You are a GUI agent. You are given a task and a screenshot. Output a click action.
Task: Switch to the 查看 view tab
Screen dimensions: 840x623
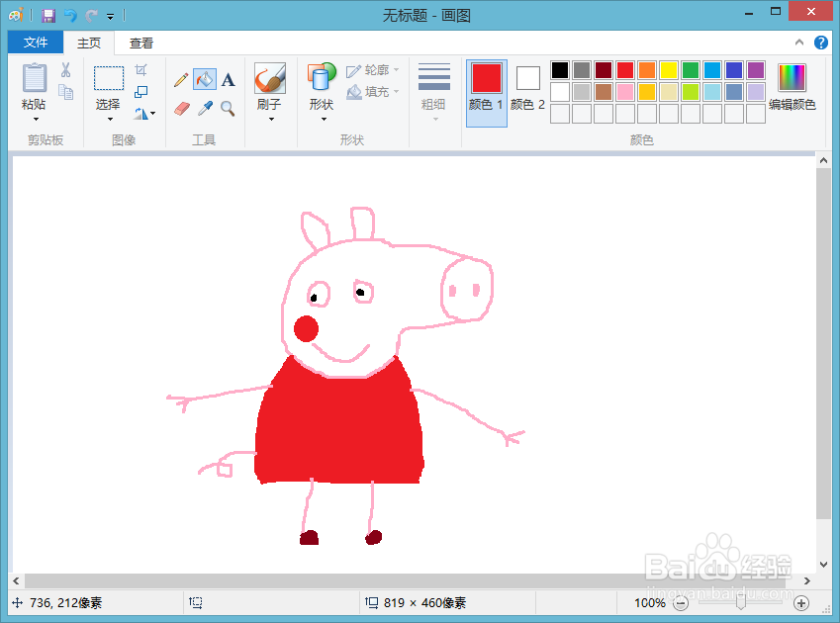pos(140,43)
